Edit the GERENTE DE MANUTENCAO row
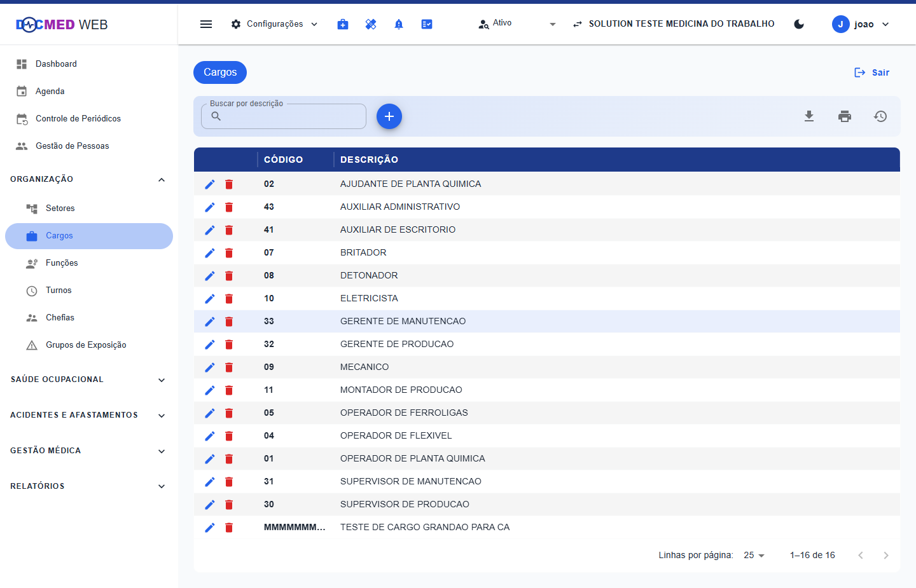This screenshot has height=588, width=916. pyautogui.click(x=210, y=322)
